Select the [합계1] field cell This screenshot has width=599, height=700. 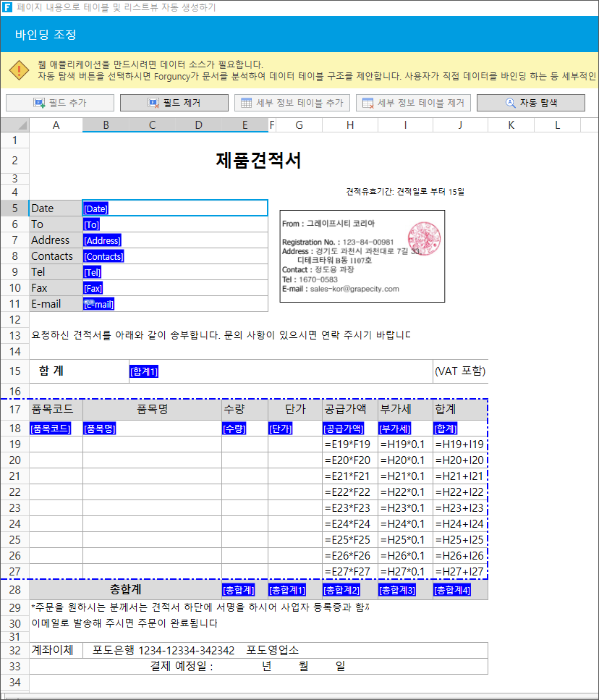(x=144, y=371)
